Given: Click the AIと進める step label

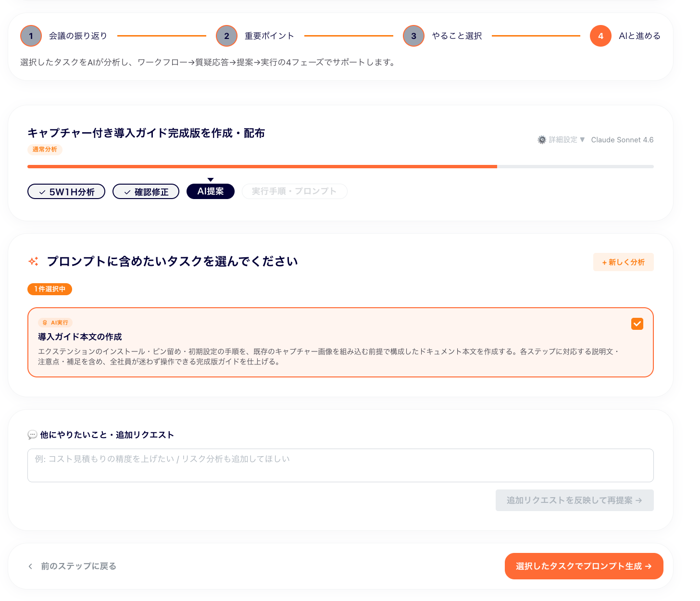Looking at the screenshot, I should pos(639,36).
